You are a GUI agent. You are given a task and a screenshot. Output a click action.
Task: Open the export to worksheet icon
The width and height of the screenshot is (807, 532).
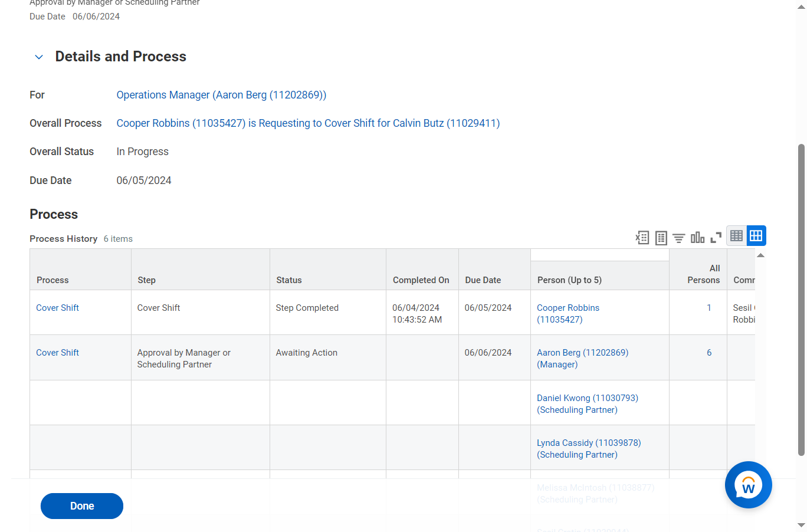(x=661, y=238)
